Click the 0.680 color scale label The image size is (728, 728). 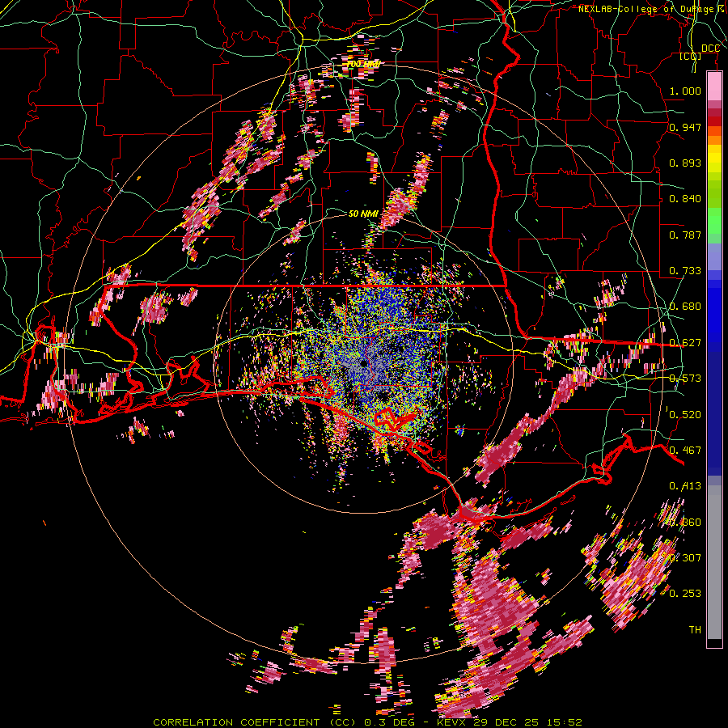685,307
